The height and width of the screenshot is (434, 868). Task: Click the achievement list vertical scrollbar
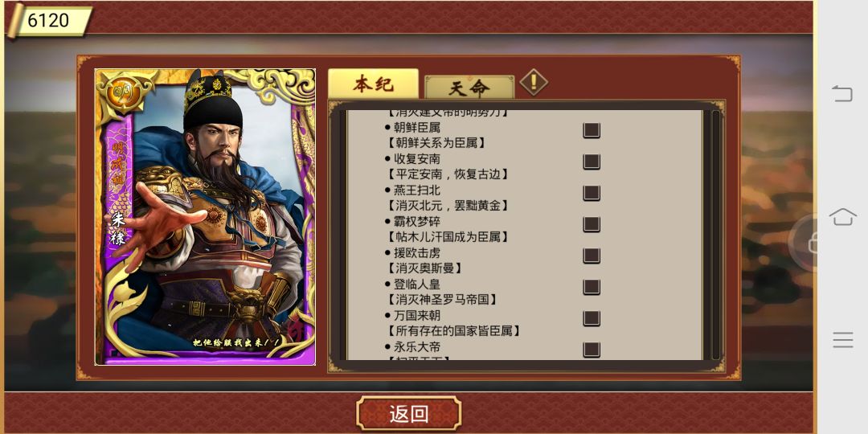click(x=715, y=235)
